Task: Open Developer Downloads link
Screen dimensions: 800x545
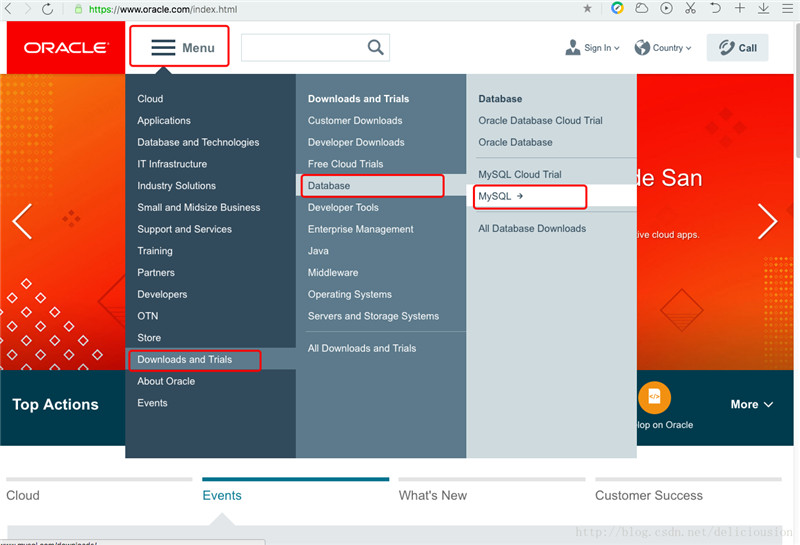Action: (356, 142)
